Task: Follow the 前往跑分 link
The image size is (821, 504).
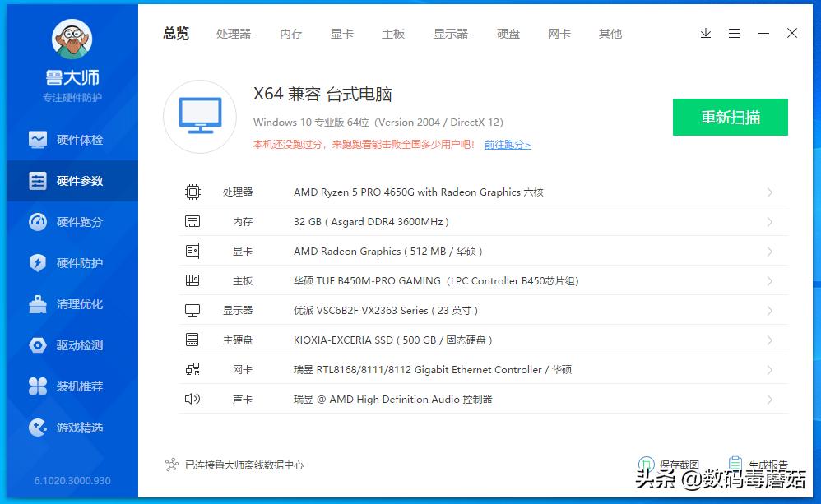Action: [508, 145]
